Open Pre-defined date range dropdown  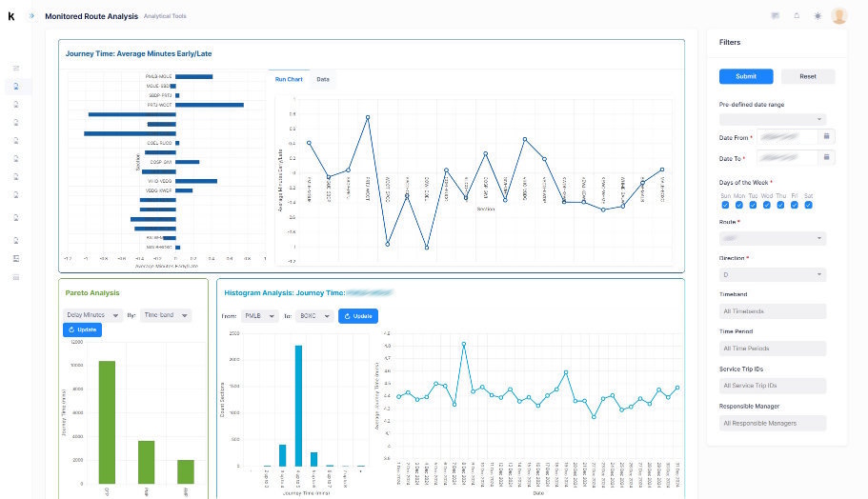coord(772,119)
